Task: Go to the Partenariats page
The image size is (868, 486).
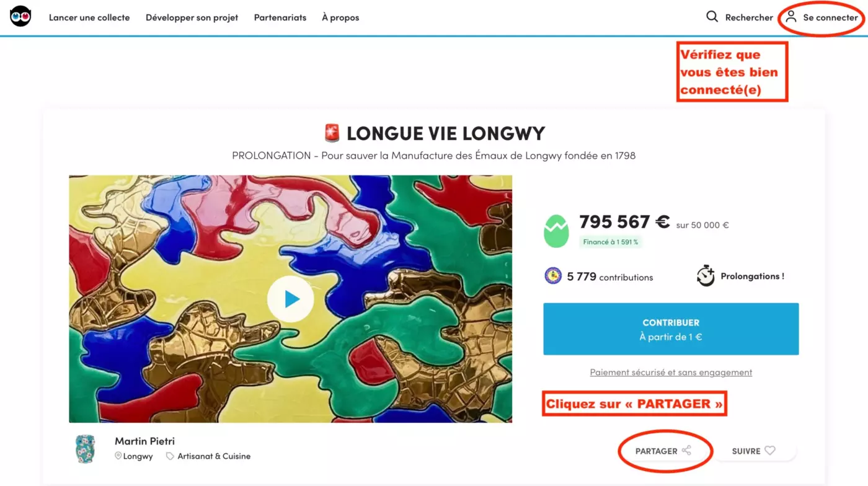Action: [x=280, y=17]
